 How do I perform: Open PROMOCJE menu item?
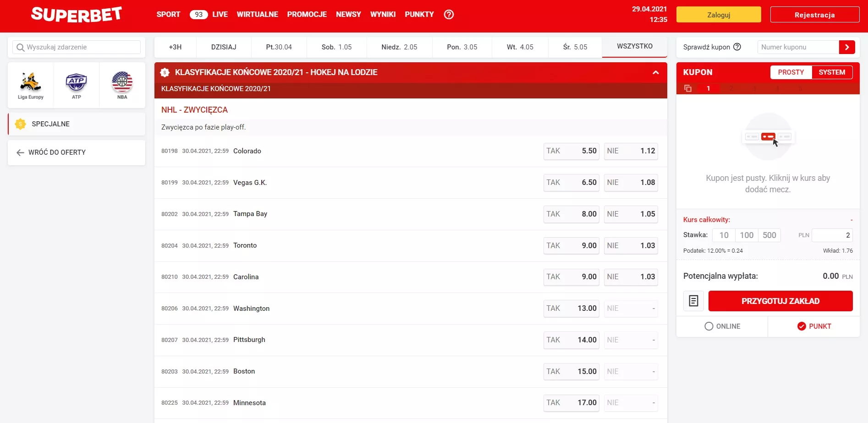pyautogui.click(x=307, y=15)
